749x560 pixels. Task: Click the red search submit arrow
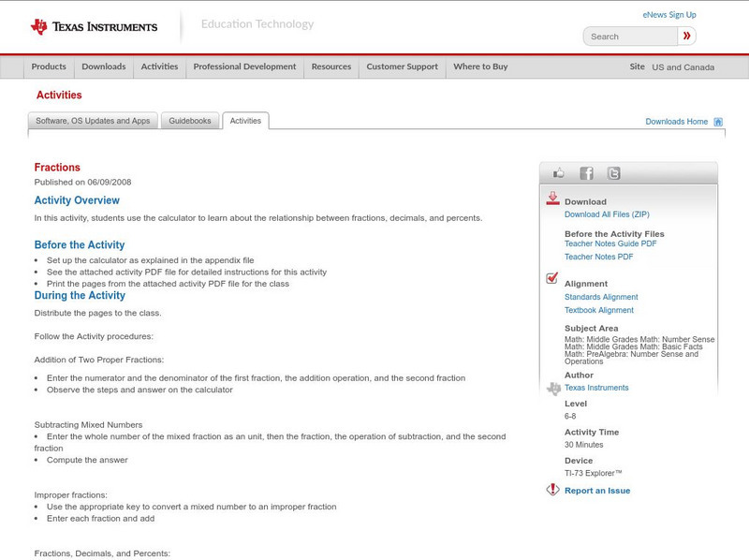pyautogui.click(x=687, y=37)
